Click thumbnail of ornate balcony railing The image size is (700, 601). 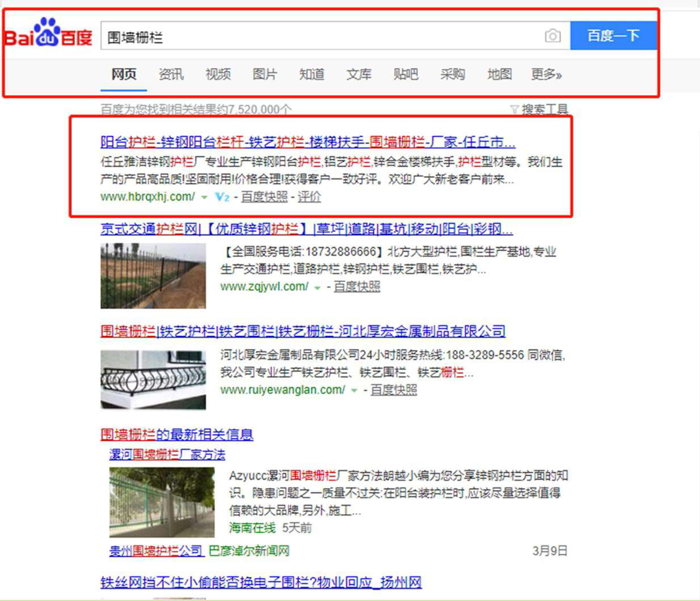tap(153, 380)
